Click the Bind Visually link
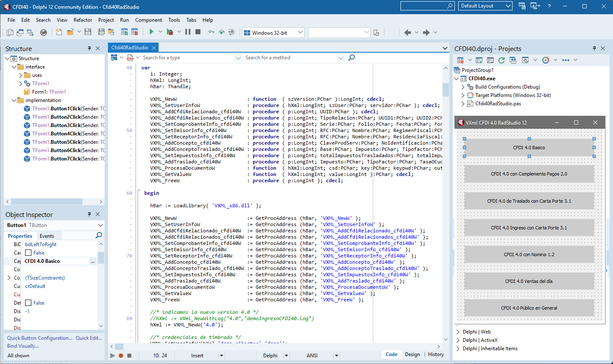613x364 pixels. (23, 346)
